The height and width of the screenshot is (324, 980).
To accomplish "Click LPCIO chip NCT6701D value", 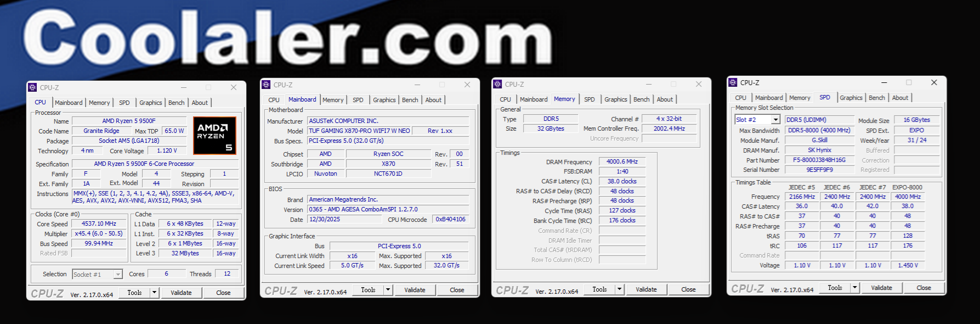I will (x=388, y=174).
